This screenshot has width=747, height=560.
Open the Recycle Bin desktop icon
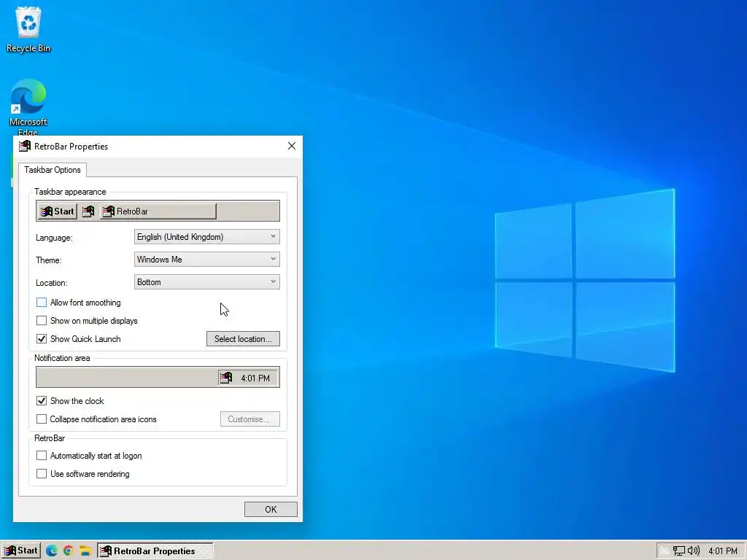tap(28, 29)
